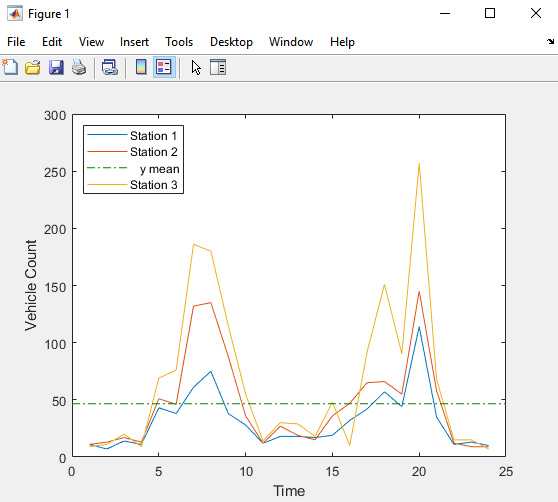
Task: Toggle the Insert Legend toolbar button
Action: (x=164, y=67)
